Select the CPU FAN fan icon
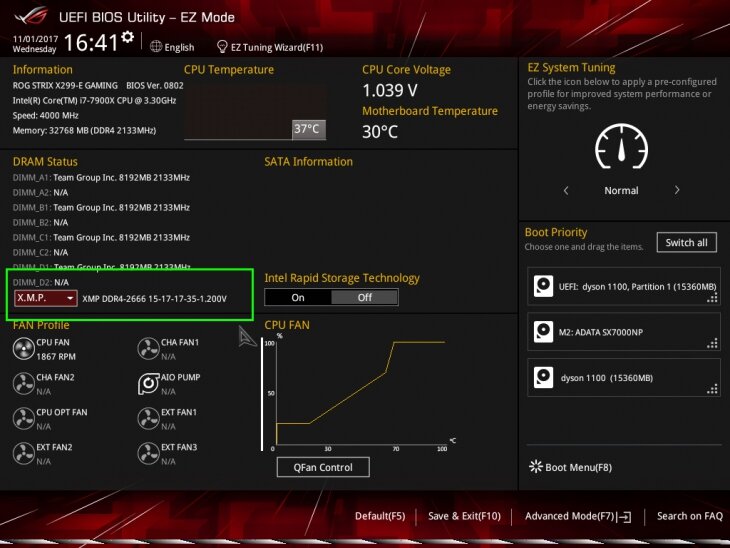This screenshot has width=730, height=548. point(23,349)
